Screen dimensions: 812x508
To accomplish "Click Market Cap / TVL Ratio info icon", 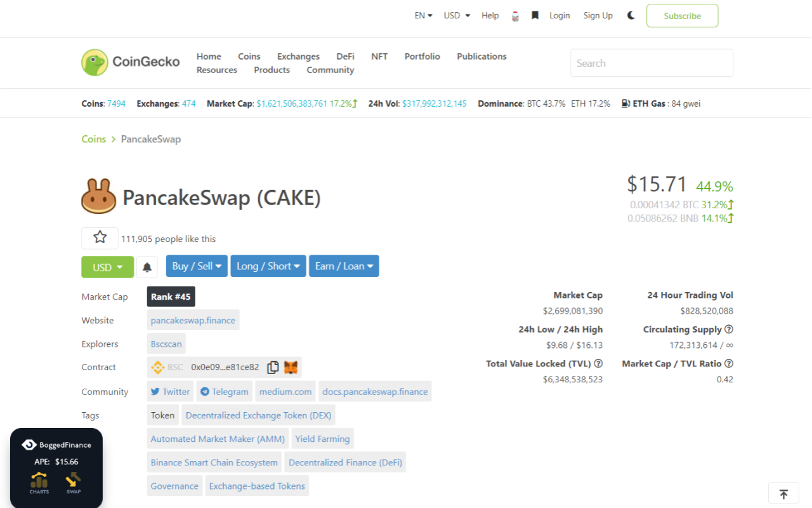I will (x=729, y=363).
